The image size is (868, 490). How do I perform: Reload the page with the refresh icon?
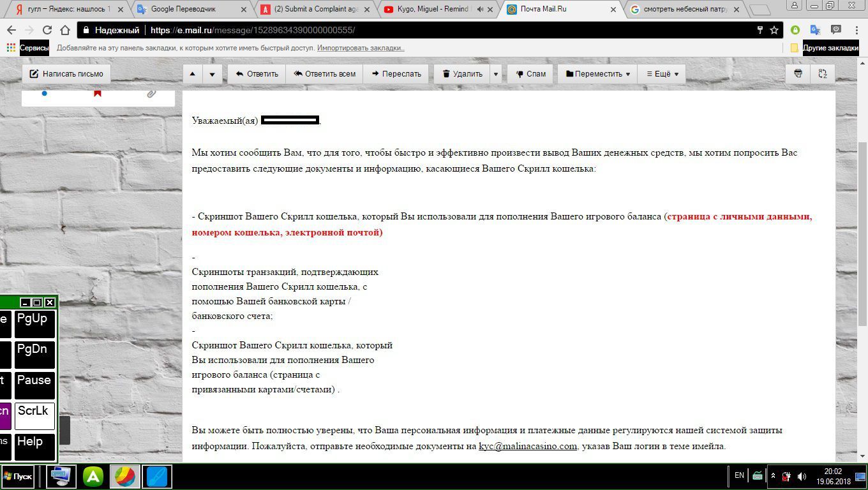pos(47,30)
